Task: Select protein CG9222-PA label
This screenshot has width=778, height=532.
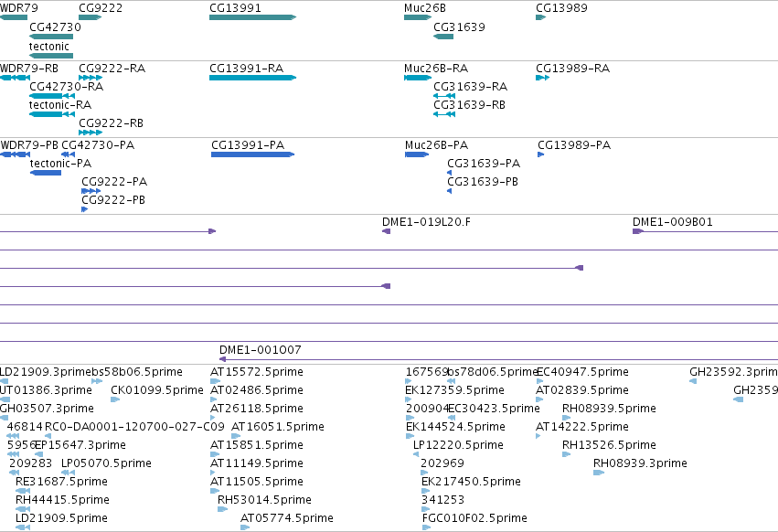Action: (114, 182)
